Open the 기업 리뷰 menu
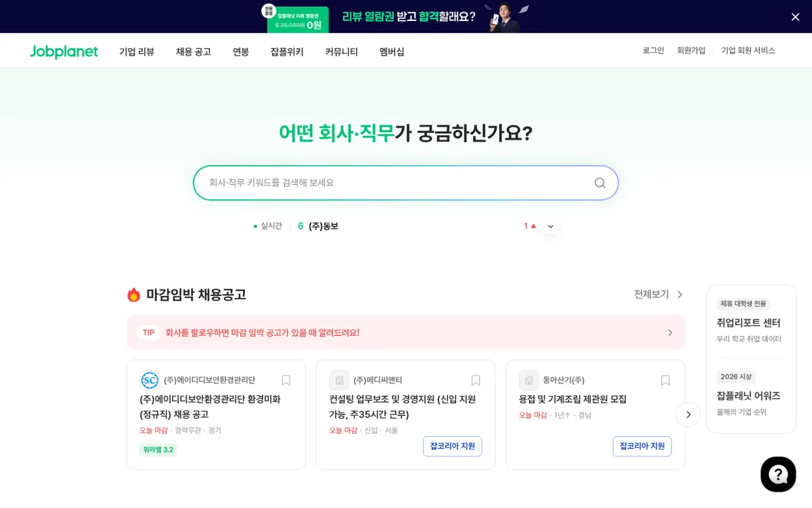Screen dimensions: 812x508 137,51
